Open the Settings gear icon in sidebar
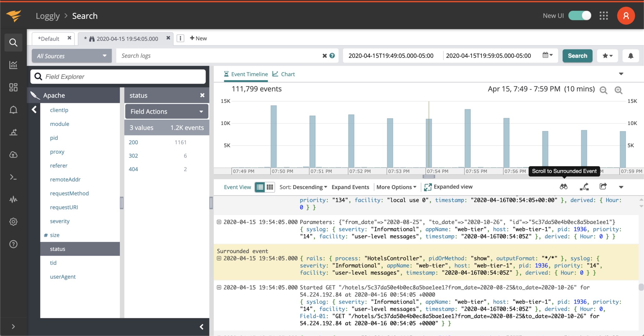Screen dimensions: 644x336 (x=13, y=222)
